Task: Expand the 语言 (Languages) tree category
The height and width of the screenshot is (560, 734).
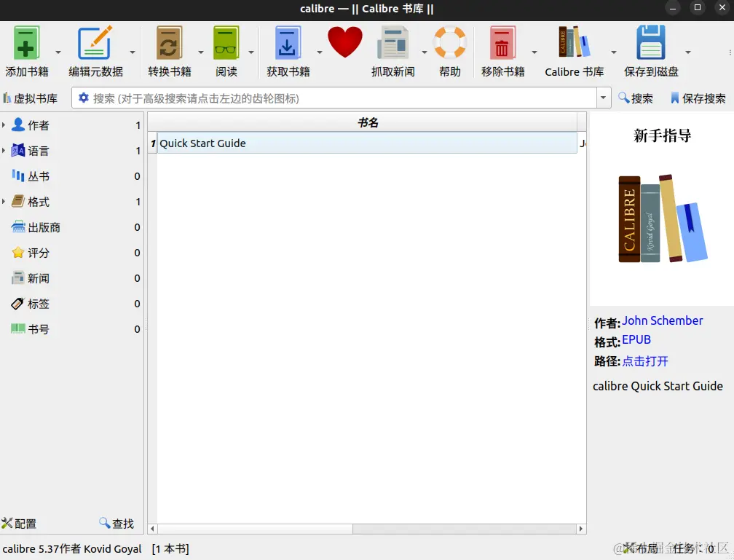Action: [4, 150]
